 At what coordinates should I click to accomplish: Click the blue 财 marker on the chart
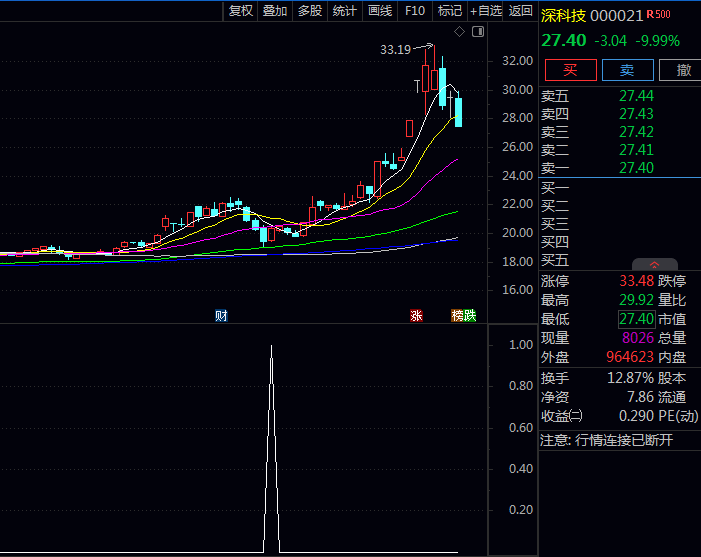221,315
